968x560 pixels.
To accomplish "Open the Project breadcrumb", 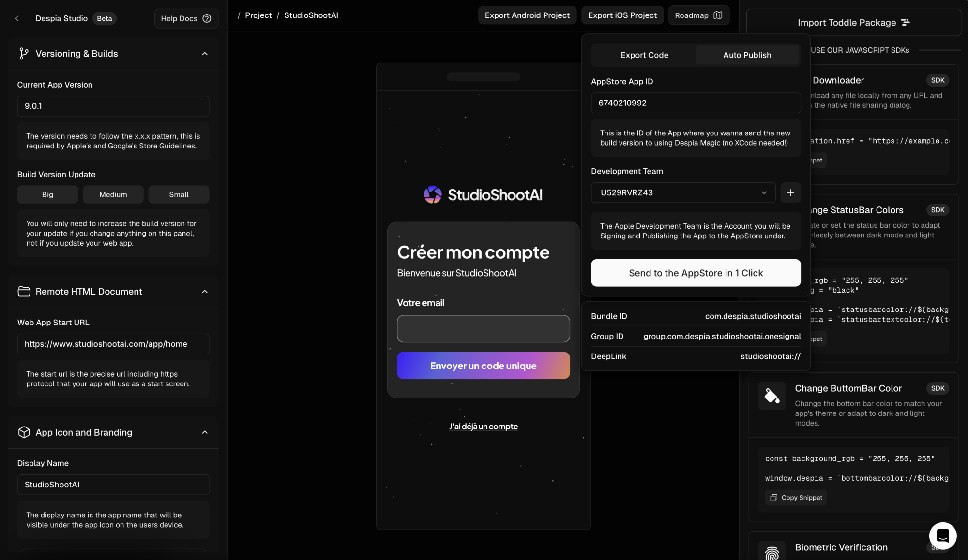I will (258, 15).
